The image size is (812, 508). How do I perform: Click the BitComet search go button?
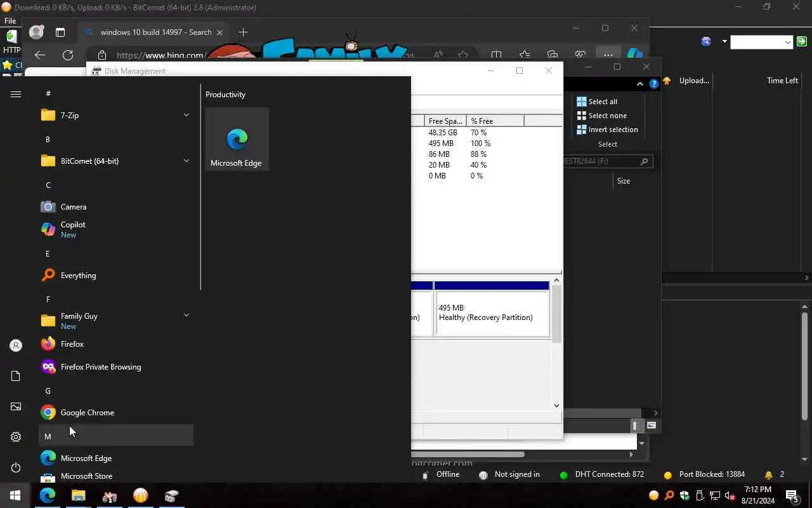pyautogui.click(x=802, y=42)
